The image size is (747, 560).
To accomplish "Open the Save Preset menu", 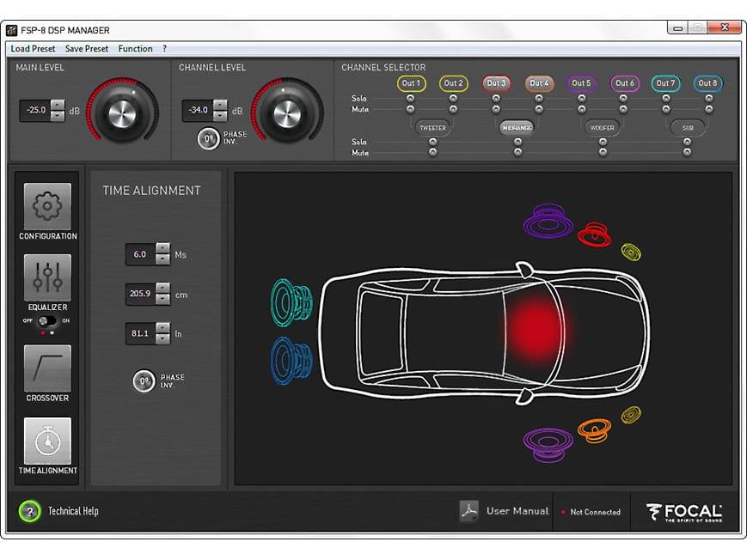I will pyautogui.click(x=87, y=49).
